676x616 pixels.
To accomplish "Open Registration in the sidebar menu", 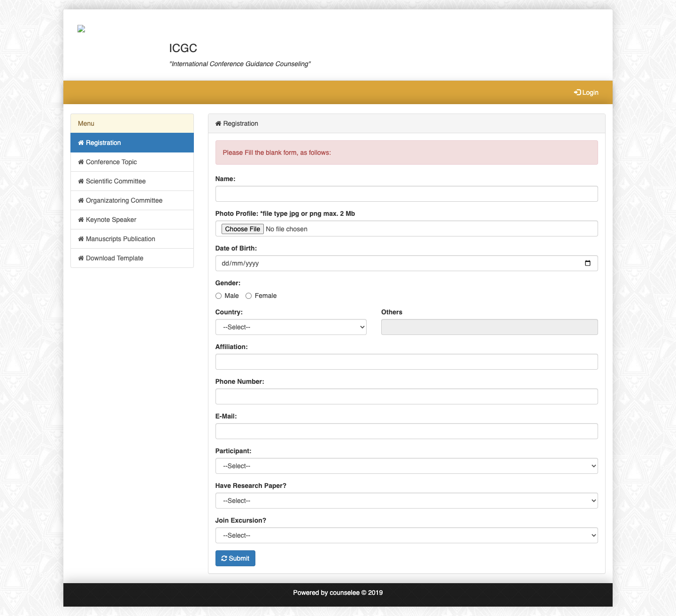I will click(132, 143).
